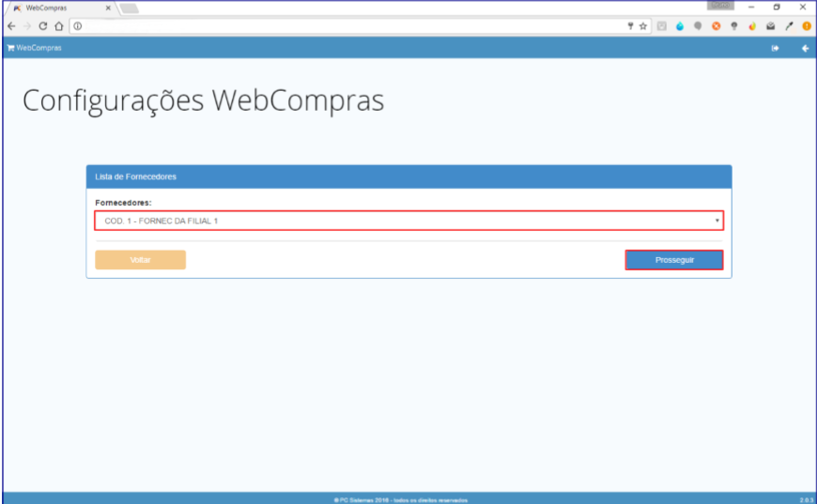Open the Fornecedores dropdown
This screenshot has width=817, height=504.
pos(409,221)
